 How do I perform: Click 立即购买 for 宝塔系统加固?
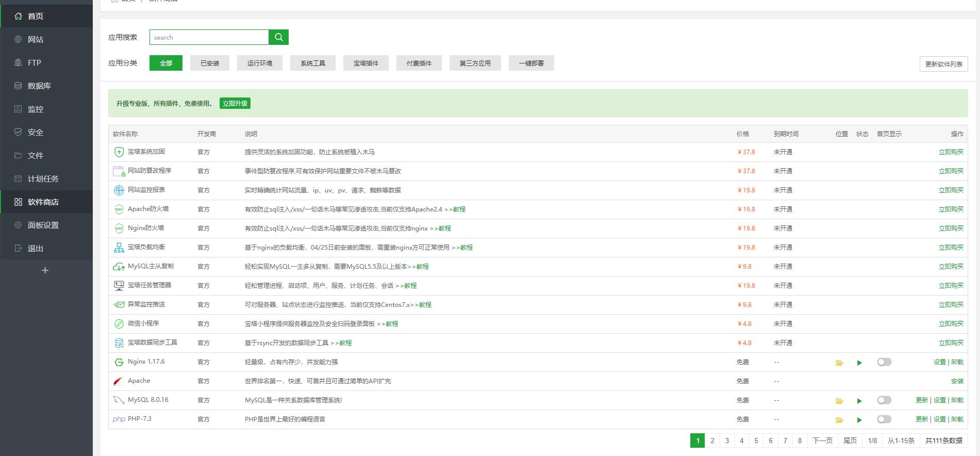pos(951,152)
